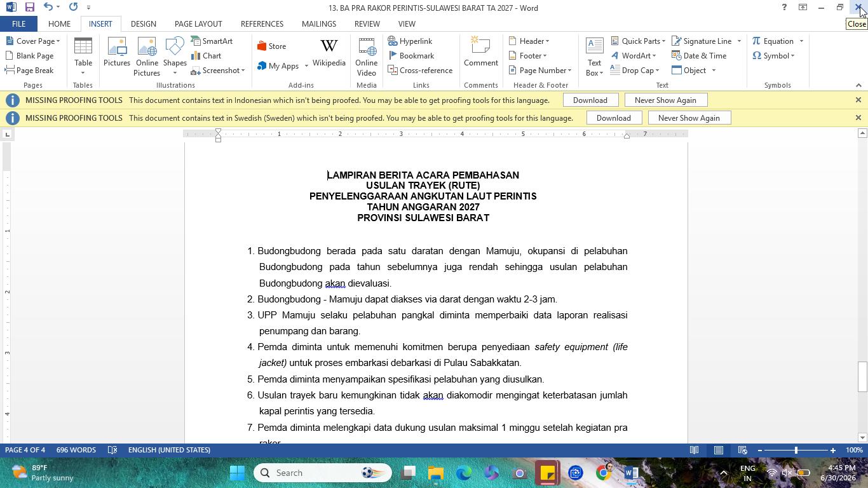Collapse the ribbon with the arrow

click(x=858, y=85)
